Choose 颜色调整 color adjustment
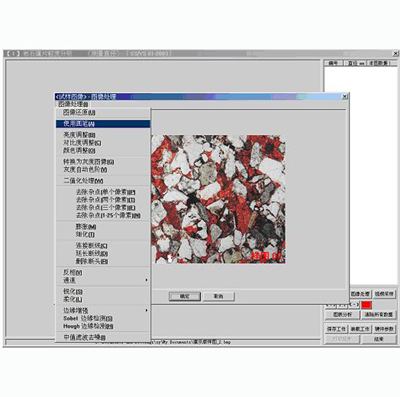Screen dimensions: 400x397 (x=103, y=151)
